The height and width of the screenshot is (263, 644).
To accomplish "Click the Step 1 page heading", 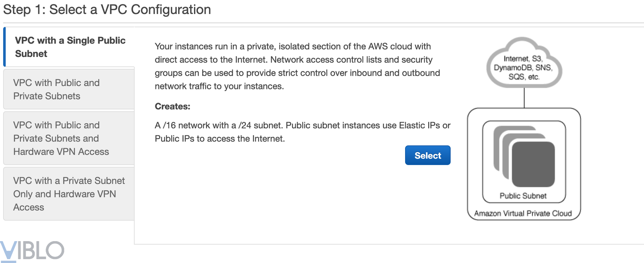I will click(x=107, y=9).
